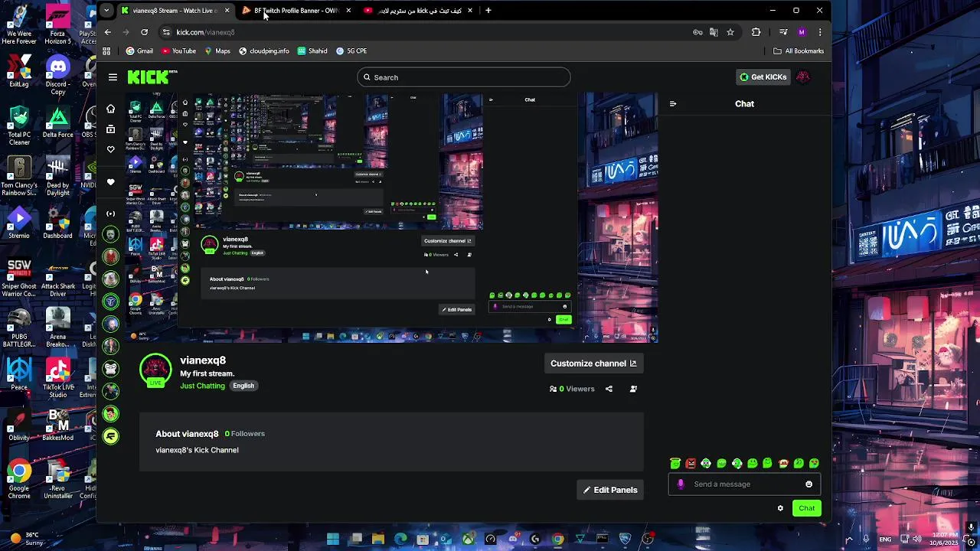Click the Kick search field
This screenshot has width=980, height=551.
[463, 77]
